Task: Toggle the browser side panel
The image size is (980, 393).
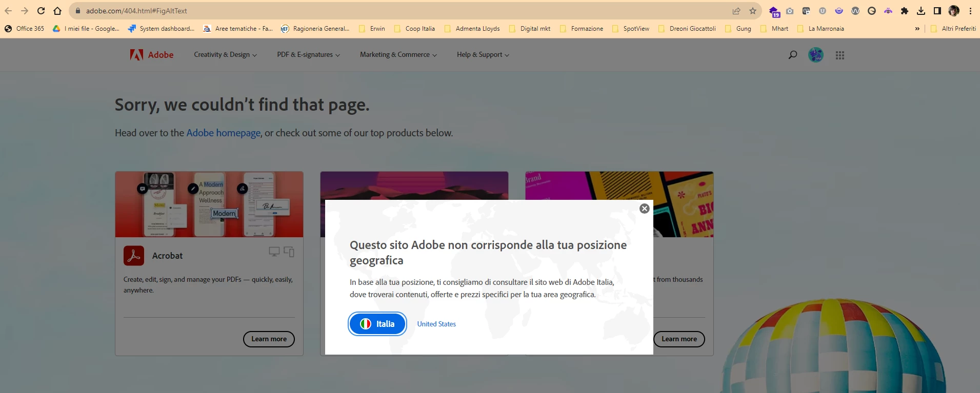Action: click(937, 11)
